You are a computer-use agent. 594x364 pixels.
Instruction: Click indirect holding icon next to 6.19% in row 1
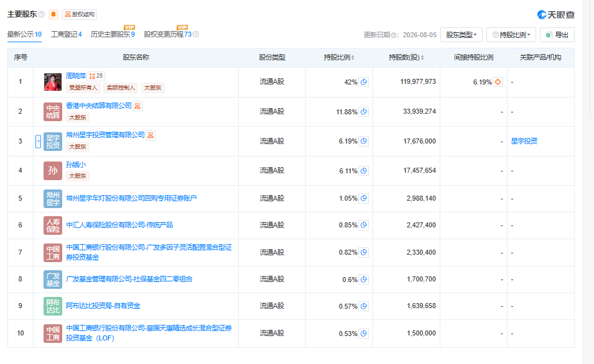click(498, 82)
